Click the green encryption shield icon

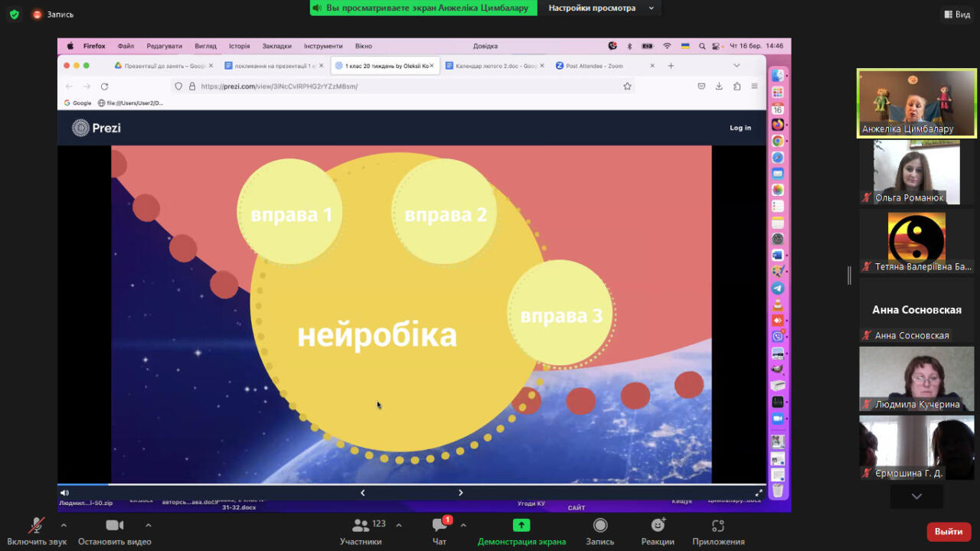tap(14, 15)
